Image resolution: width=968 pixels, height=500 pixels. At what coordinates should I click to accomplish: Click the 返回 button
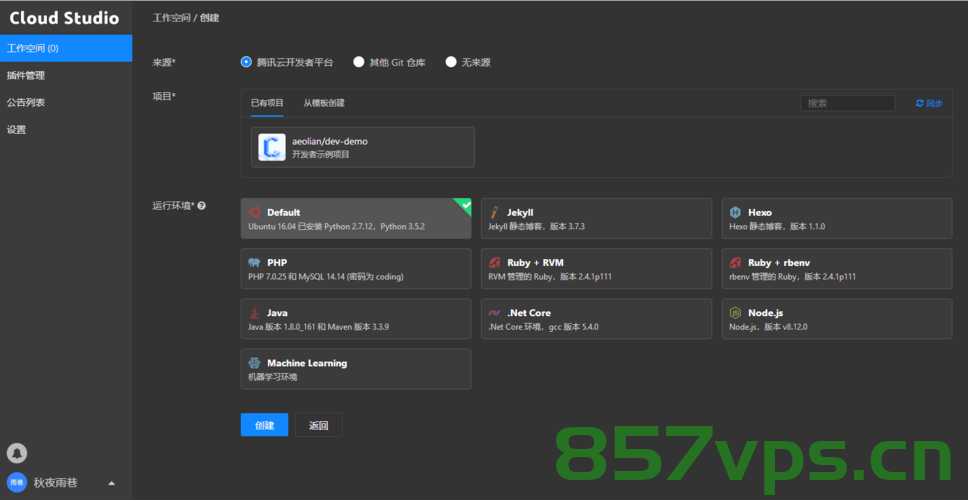[319, 425]
